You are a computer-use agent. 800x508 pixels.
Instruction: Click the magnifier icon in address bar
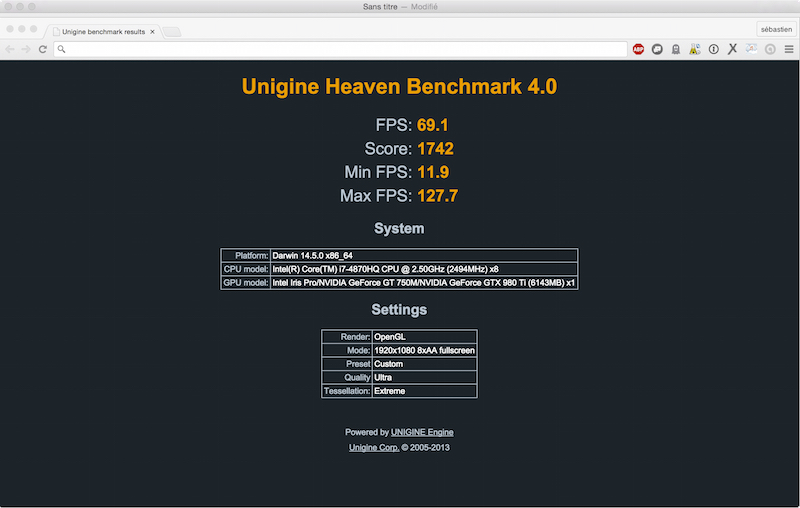pos(62,49)
